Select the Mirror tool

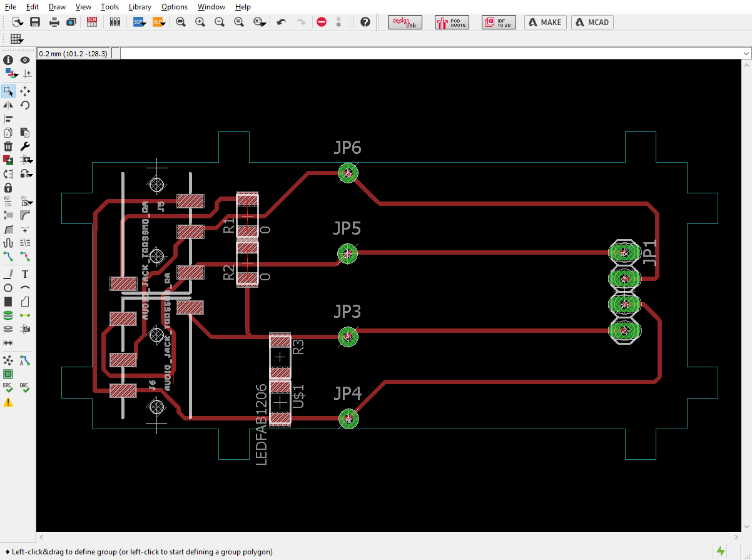8,105
